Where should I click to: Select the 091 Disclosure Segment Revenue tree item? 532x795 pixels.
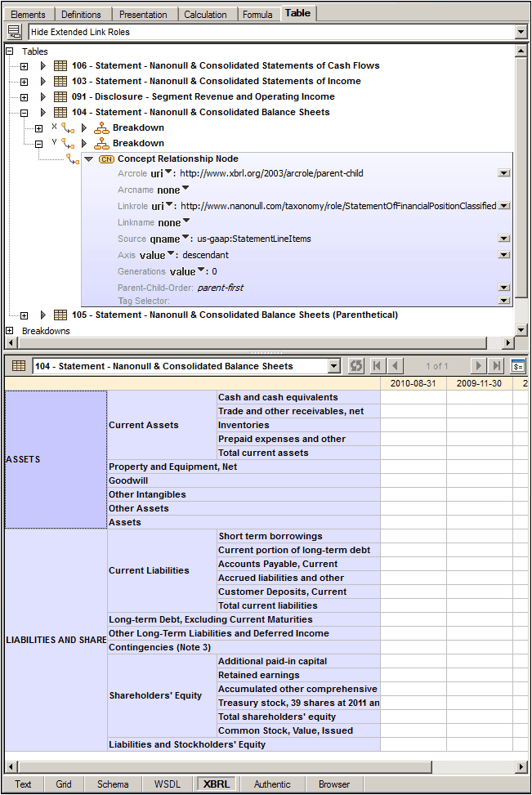(203, 96)
